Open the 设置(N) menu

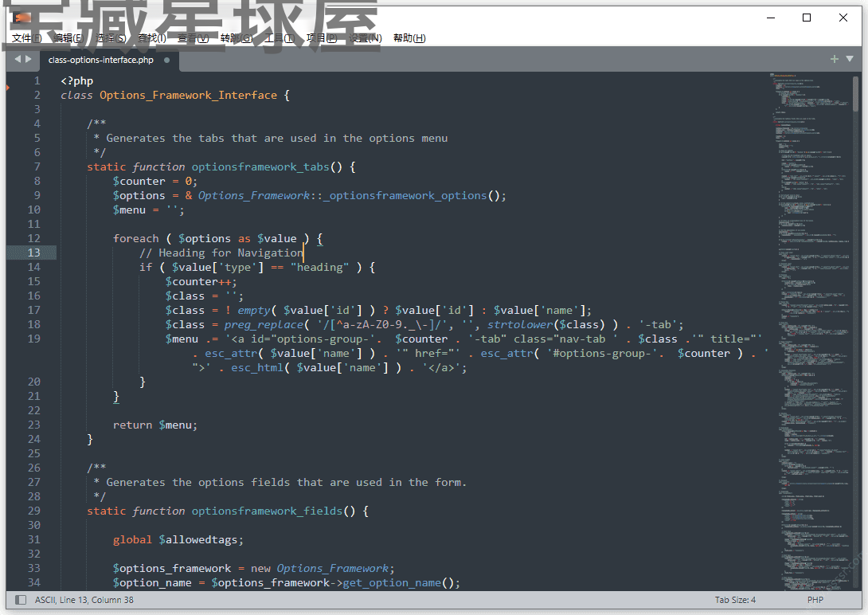click(366, 38)
